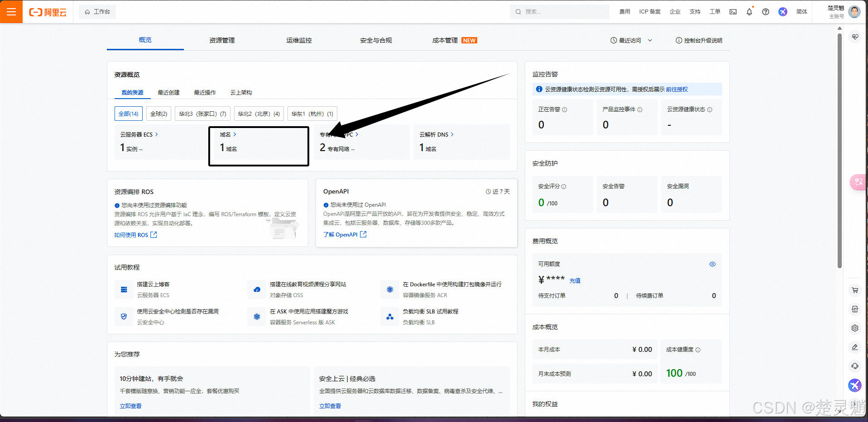The height and width of the screenshot is (422, 868).
Task: Click 立即查看 under 安全上云
Action: pyautogui.click(x=330, y=406)
